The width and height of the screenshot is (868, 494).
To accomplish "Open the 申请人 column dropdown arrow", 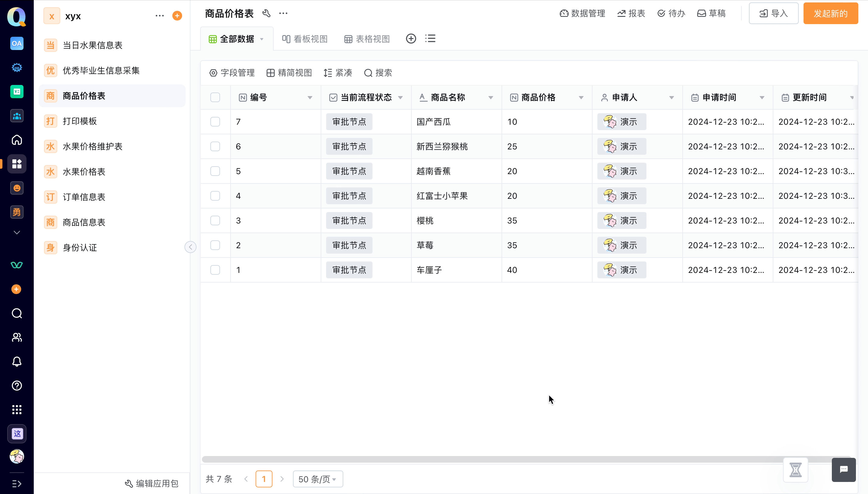I will click(671, 98).
